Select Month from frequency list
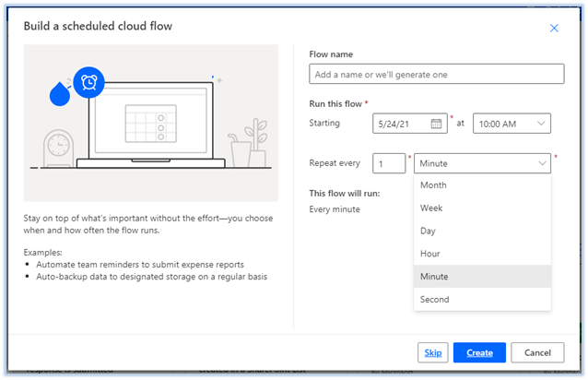The image size is (588, 380). (x=433, y=185)
